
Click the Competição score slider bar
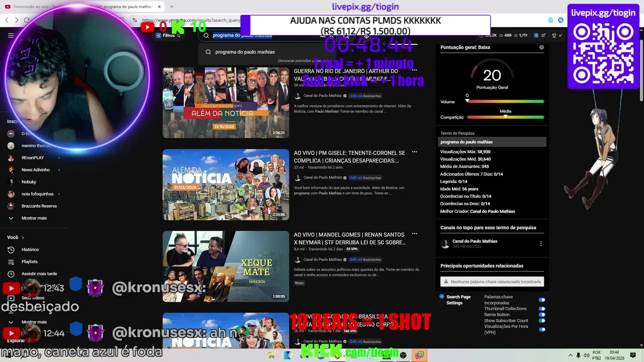point(505,117)
